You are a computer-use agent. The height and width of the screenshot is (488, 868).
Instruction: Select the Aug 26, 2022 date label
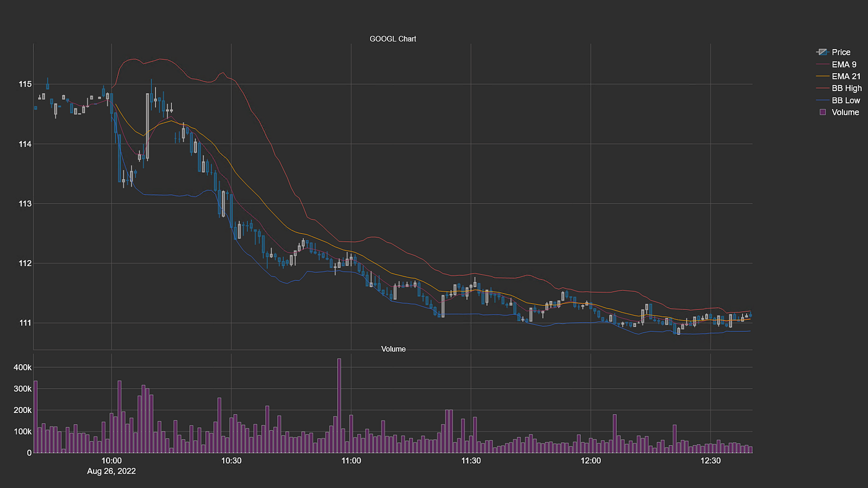click(x=112, y=471)
